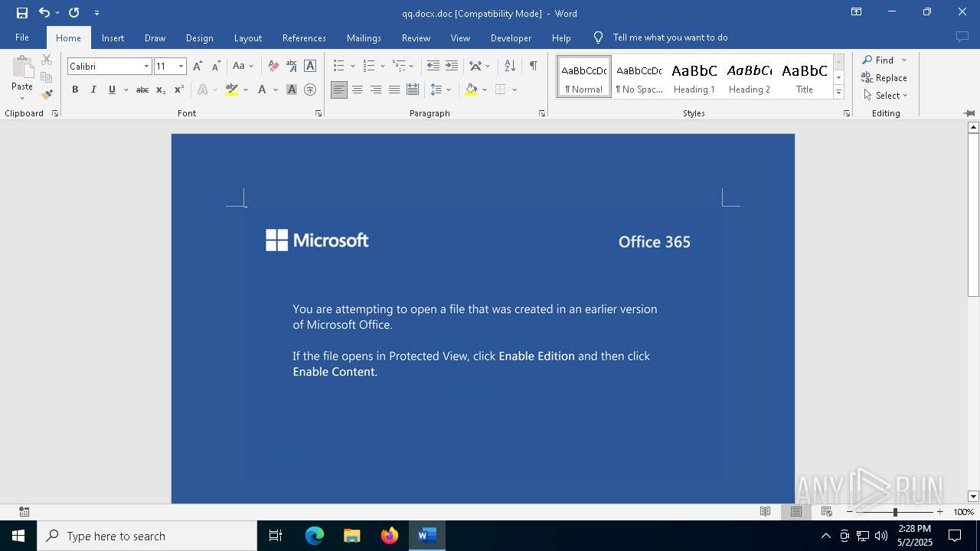Apply the No Spacing style
Viewport: 980px width, 551px height.
(639, 77)
